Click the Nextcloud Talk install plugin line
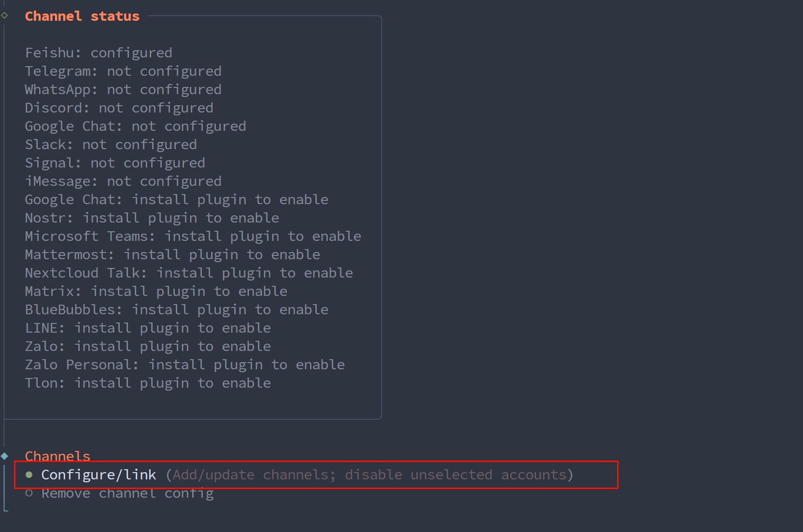Image resolution: width=803 pixels, height=532 pixels. [x=189, y=273]
